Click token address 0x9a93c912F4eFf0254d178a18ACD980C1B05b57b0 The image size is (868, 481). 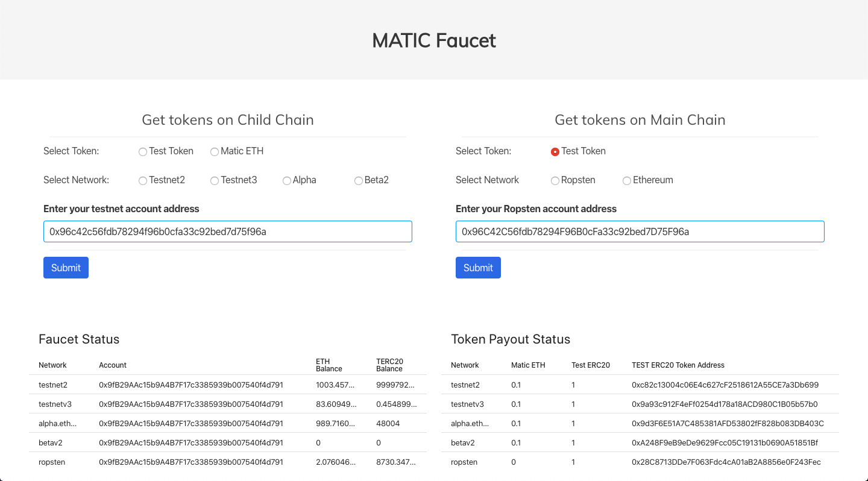point(725,404)
